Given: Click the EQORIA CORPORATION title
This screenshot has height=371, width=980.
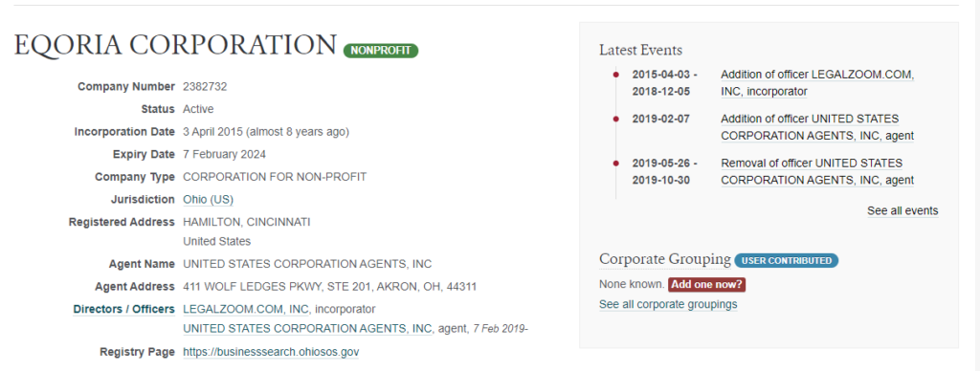Looking at the screenshot, I should coord(176,45).
